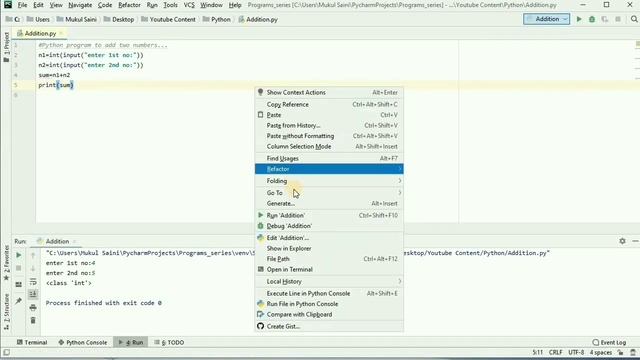Click restore layout icon in Run sidebar

[x=19, y=284]
